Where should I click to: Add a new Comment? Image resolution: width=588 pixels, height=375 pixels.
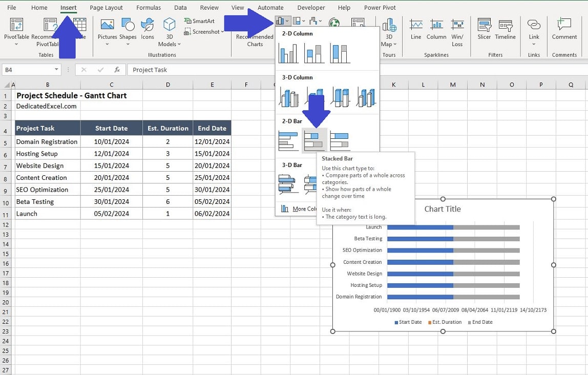564,31
